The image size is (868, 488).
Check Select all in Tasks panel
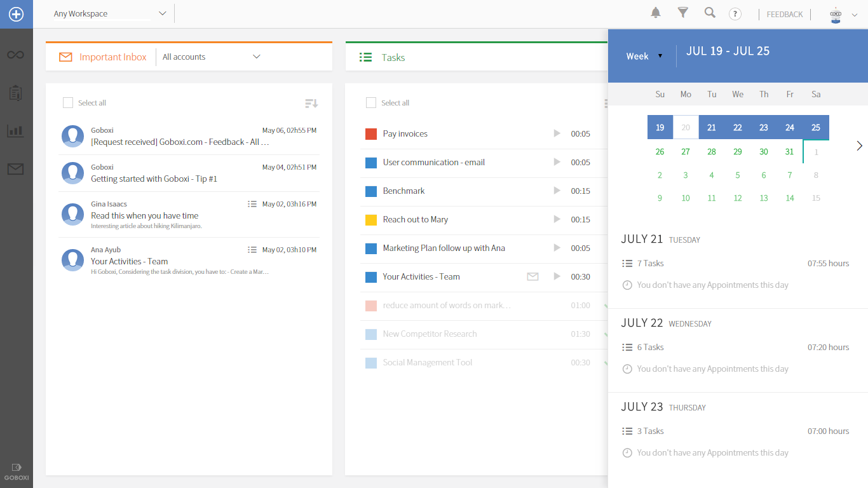coord(371,103)
